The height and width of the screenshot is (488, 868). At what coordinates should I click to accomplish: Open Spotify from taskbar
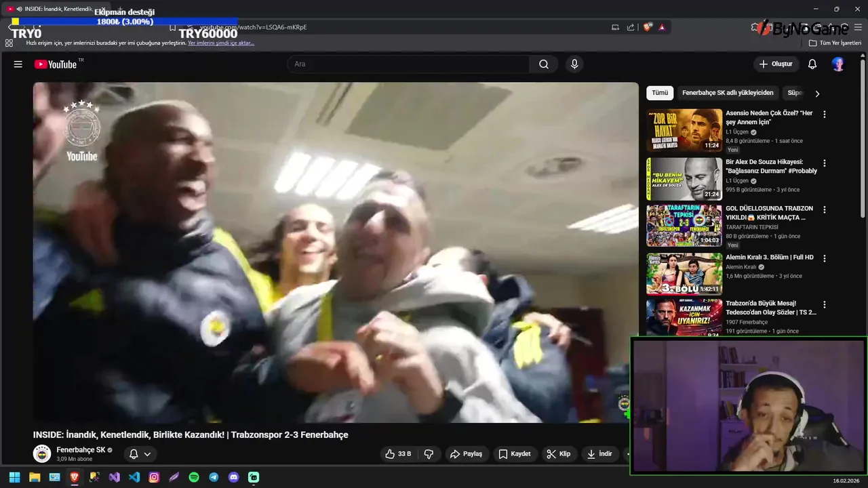[194, 477]
